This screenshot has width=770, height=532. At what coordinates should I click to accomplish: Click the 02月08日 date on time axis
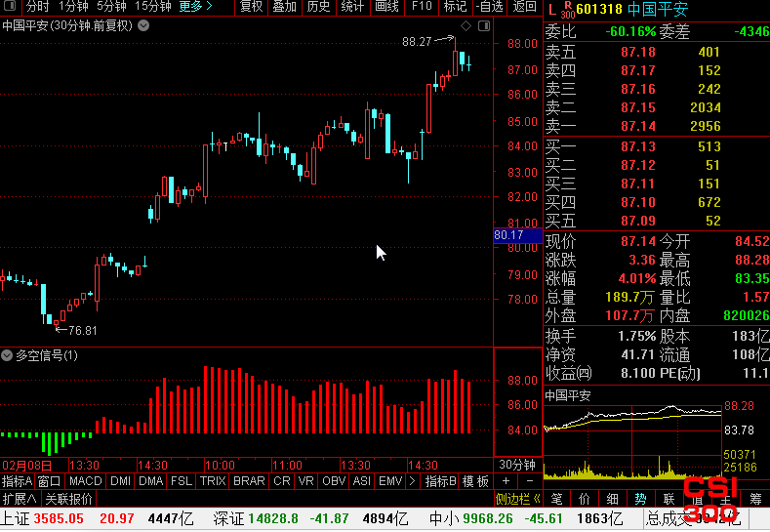click(x=26, y=465)
